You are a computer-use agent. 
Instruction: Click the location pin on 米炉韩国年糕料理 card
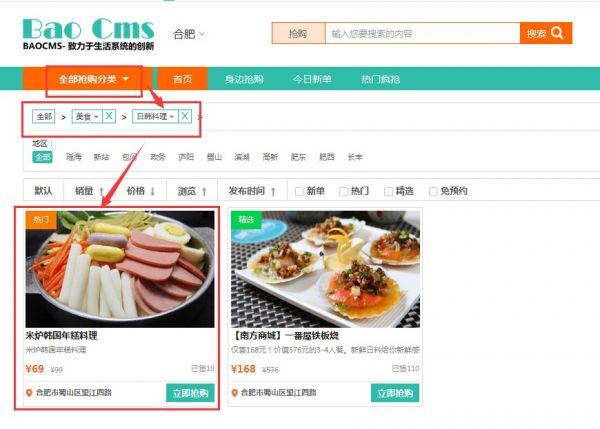tap(29, 393)
